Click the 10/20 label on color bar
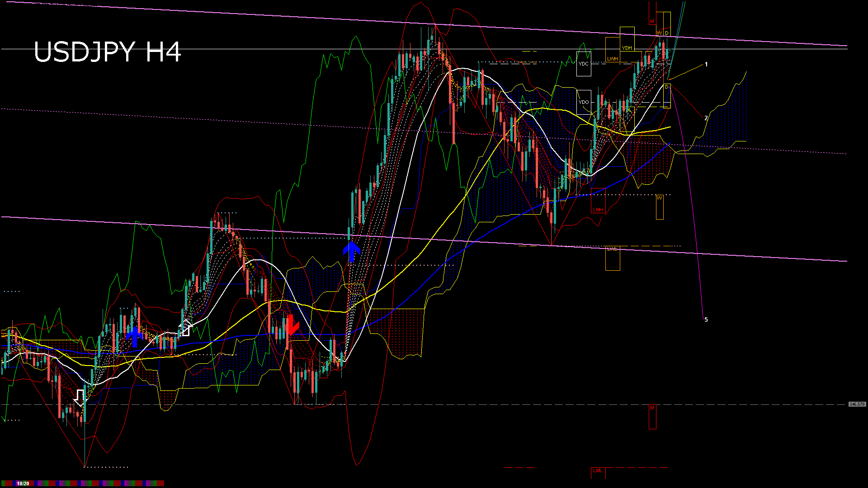The image size is (868, 488). (23, 483)
